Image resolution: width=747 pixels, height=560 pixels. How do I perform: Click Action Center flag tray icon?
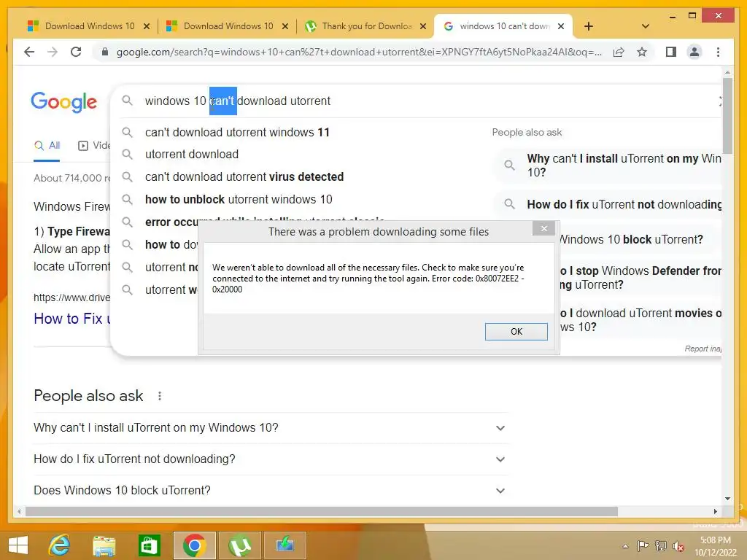pyautogui.click(x=643, y=545)
